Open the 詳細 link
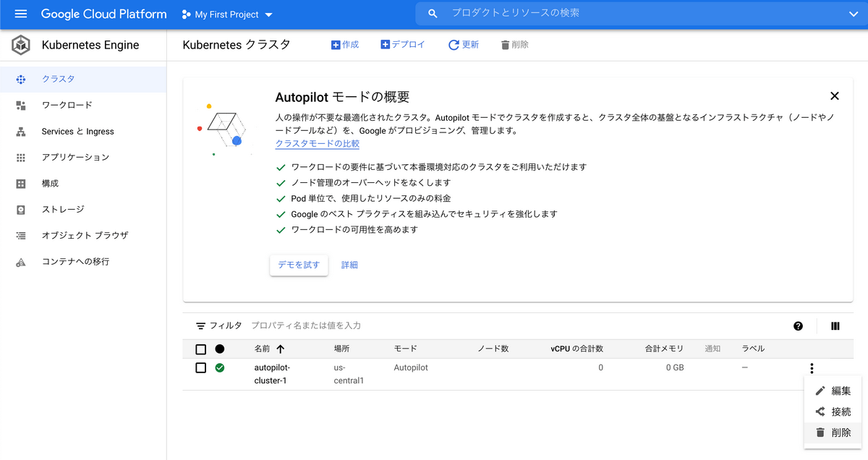This screenshot has width=868, height=460. pos(349,265)
